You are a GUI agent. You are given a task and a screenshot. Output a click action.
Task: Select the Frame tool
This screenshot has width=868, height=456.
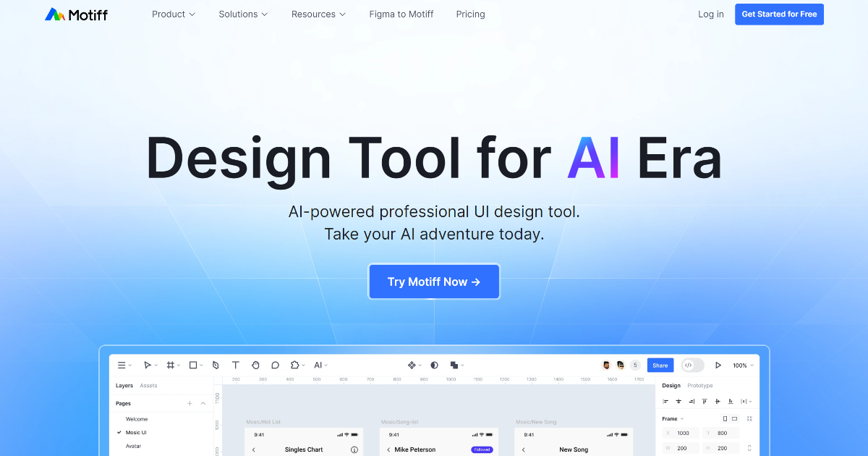pyautogui.click(x=170, y=365)
